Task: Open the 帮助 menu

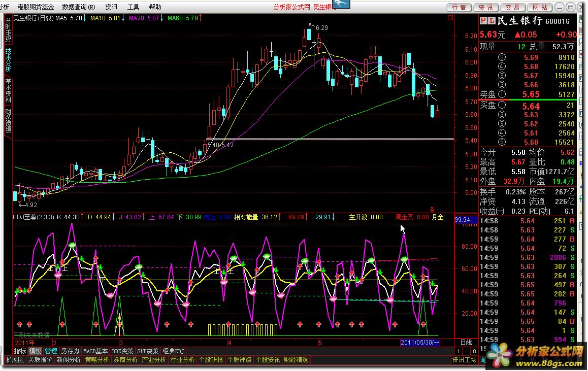Action: click(x=155, y=7)
